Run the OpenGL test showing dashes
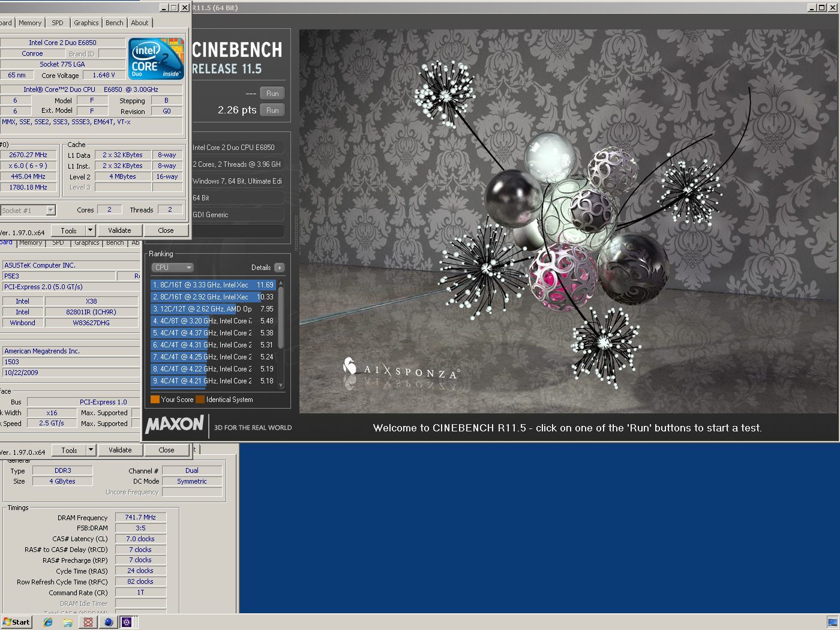Image resolution: width=840 pixels, height=630 pixels. (x=272, y=94)
